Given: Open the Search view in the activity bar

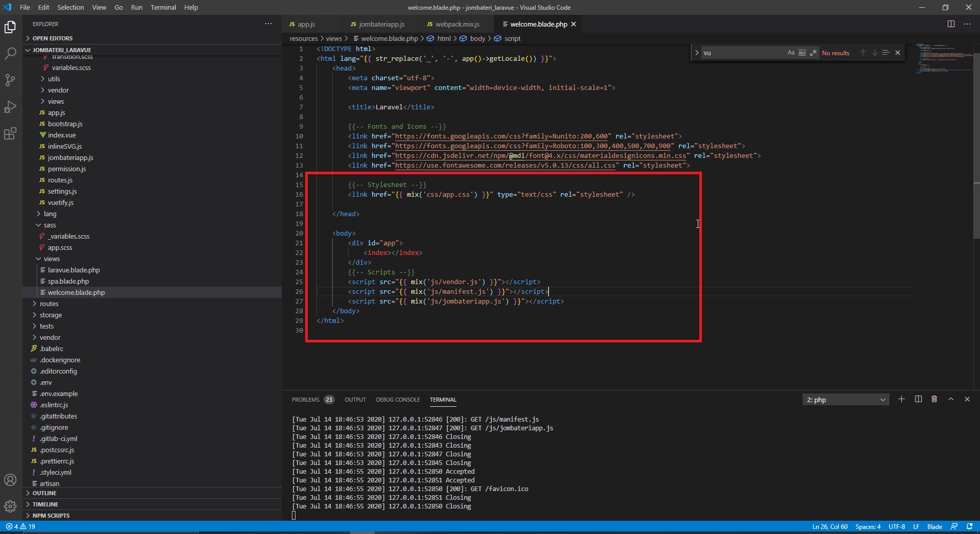Looking at the screenshot, I should click(x=10, y=53).
